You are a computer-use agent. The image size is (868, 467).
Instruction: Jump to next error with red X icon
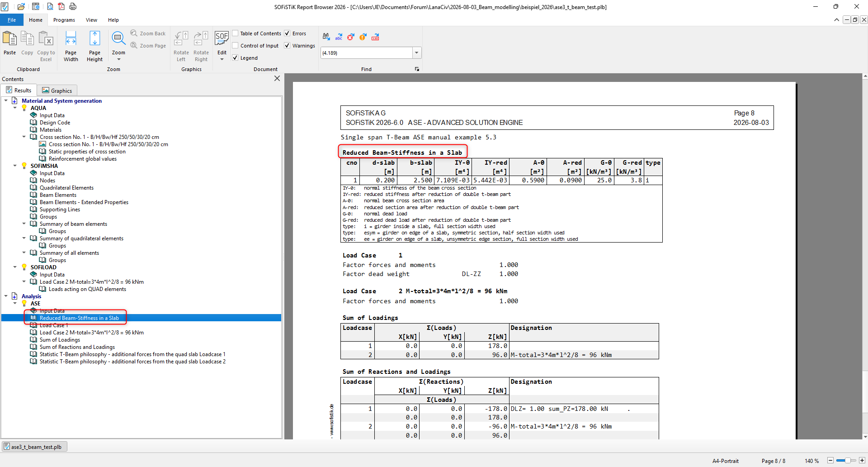pyautogui.click(x=351, y=37)
